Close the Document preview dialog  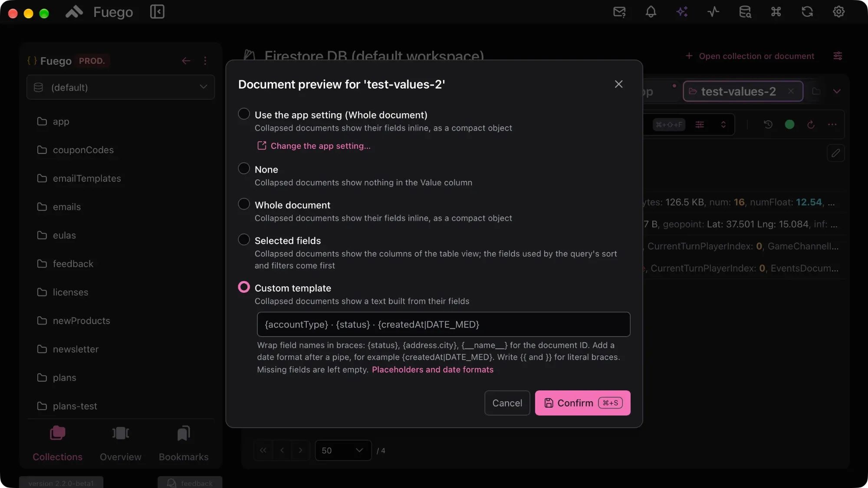(x=618, y=84)
